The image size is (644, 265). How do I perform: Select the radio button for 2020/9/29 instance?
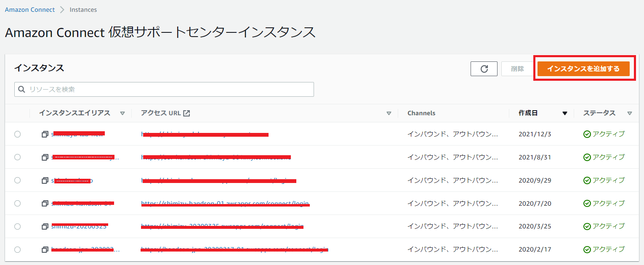point(17,180)
